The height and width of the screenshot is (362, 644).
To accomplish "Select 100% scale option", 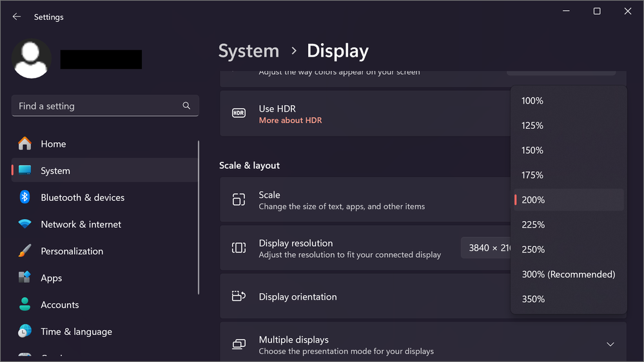I will point(532,100).
